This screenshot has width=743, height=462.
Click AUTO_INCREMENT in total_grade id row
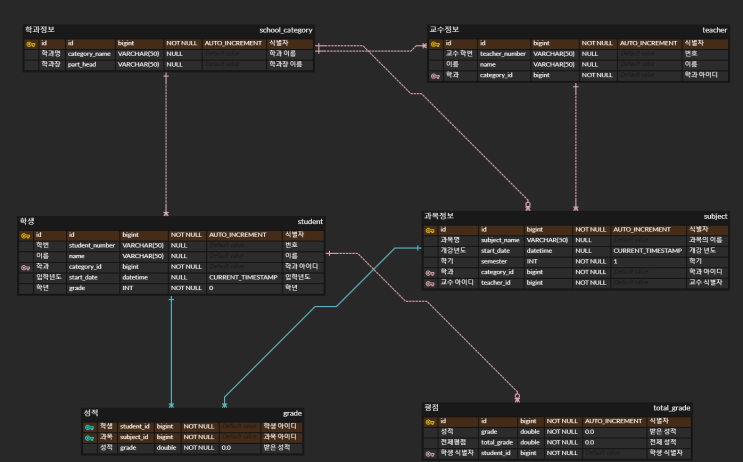click(x=614, y=421)
